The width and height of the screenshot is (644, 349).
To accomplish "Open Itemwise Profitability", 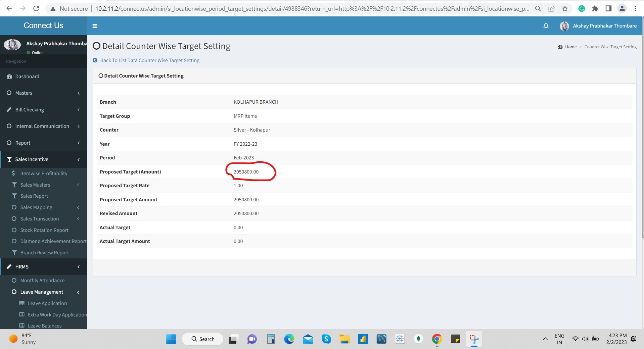I will tap(44, 173).
